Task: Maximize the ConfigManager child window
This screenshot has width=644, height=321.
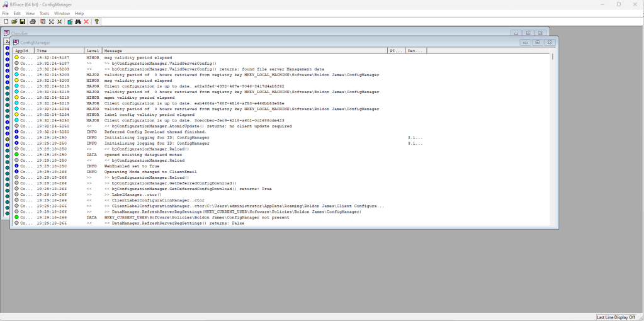Action: [537, 42]
